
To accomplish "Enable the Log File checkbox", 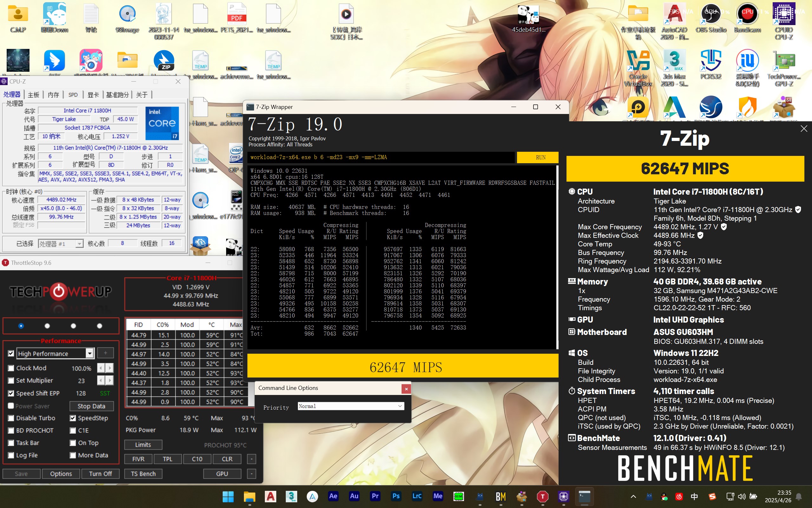I will [x=11, y=456].
